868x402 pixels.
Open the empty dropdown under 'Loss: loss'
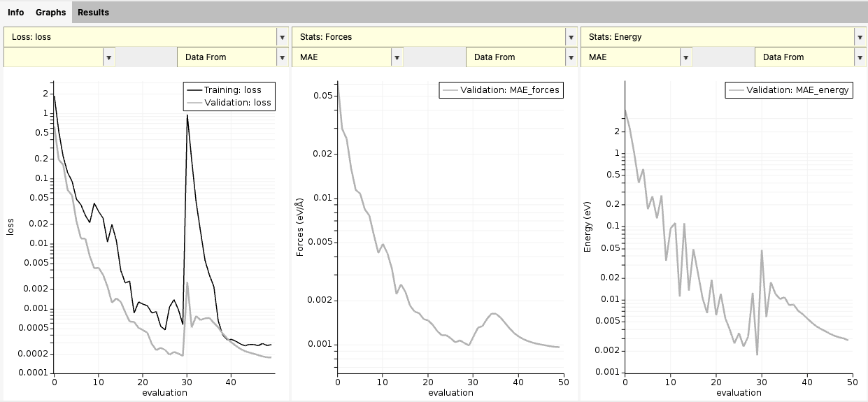[59, 57]
